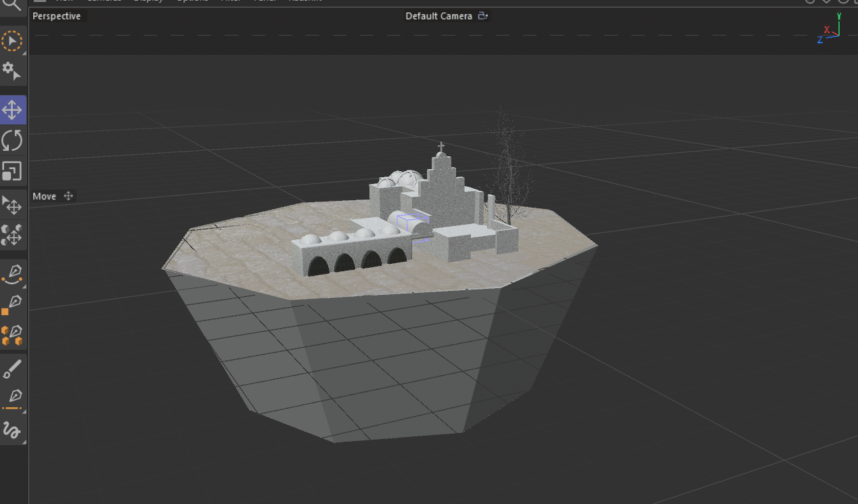Click the gear-with-cursor tool icon
Screen dimensions: 858x504
pos(12,71)
